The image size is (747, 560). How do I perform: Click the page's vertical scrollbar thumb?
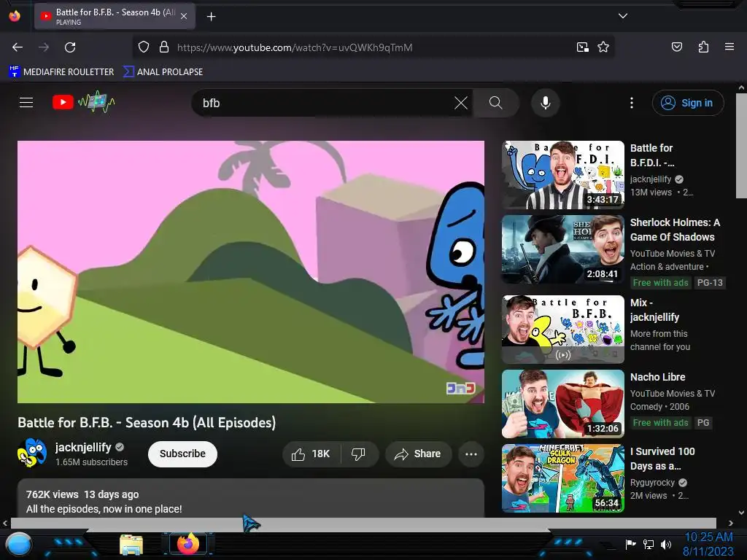tap(741, 145)
